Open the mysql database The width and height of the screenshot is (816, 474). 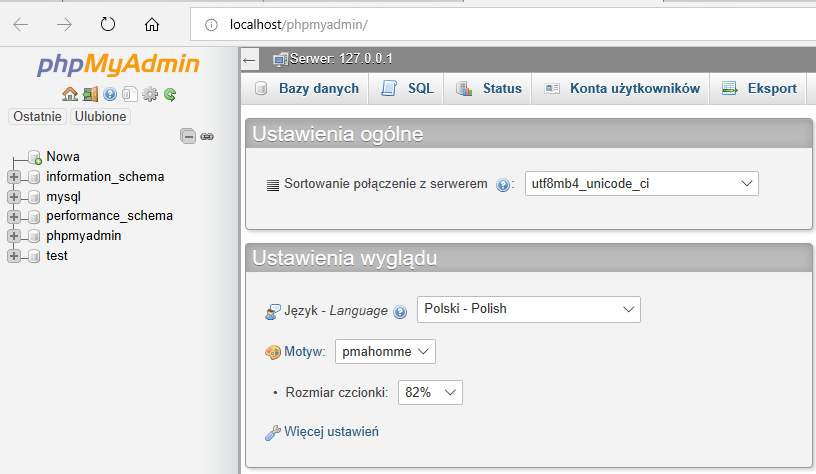[63, 197]
